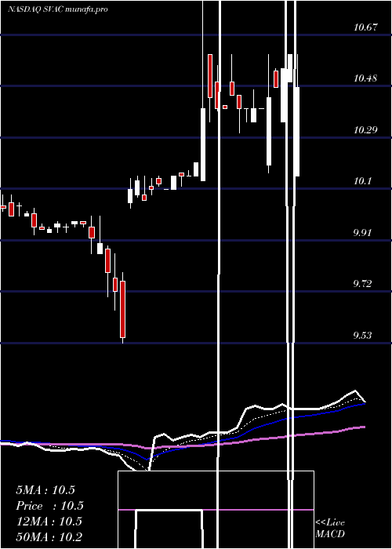
Task: Click the 10.67 price axis label
Action: pyautogui.click(x=365, y=27)
